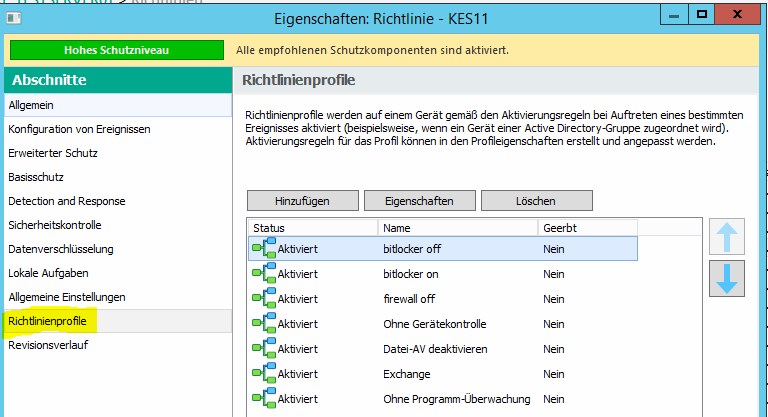Click 'Nein' in bitlocker on row
The height and width of the screenshot is (417, 768).
click(553, 274)
